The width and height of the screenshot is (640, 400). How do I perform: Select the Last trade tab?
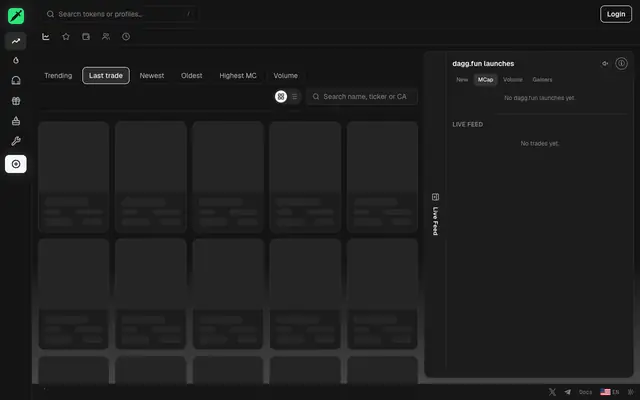106,76
